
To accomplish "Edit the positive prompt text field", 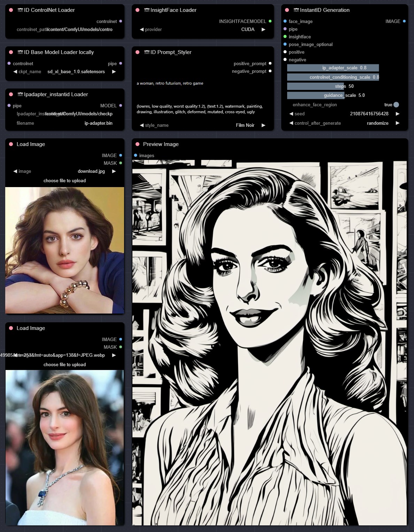I will 202,84.
